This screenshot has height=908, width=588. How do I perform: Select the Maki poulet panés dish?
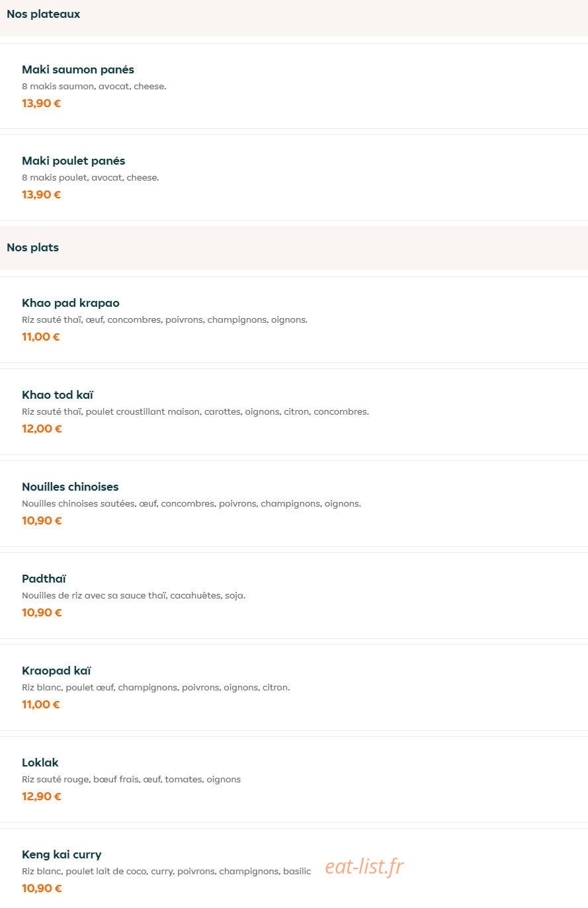(x=294, y=177)
